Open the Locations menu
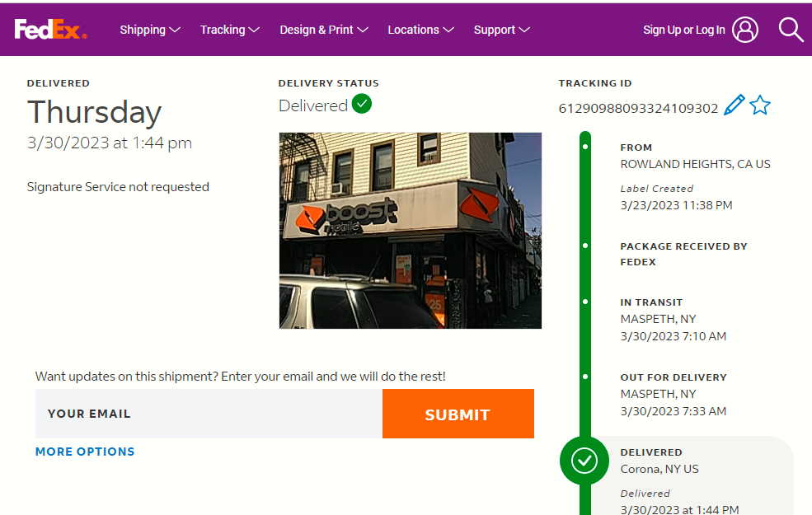 coord(420,30)
